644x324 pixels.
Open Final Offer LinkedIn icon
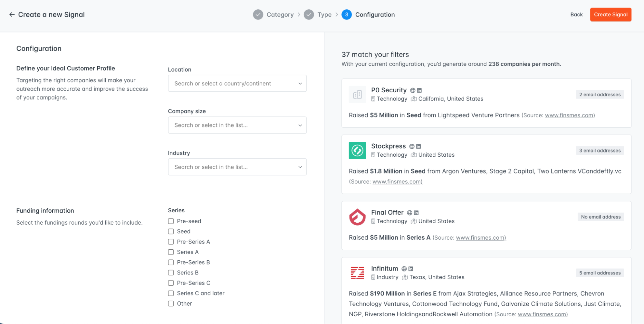click(416, 213)
